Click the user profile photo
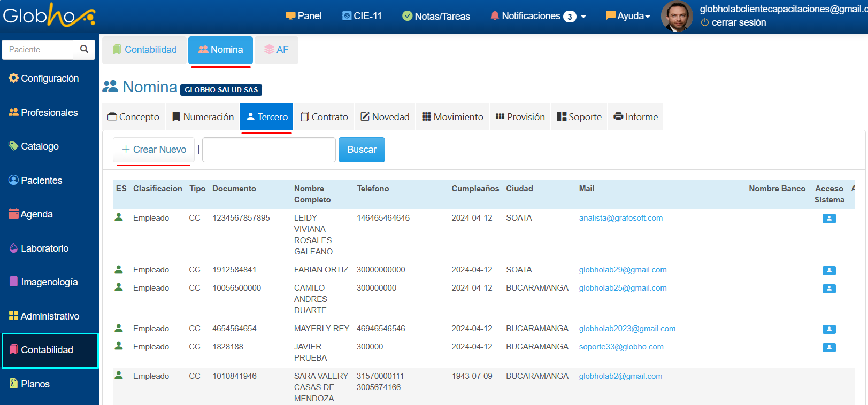The image size is (868, 405). point(677,16)
